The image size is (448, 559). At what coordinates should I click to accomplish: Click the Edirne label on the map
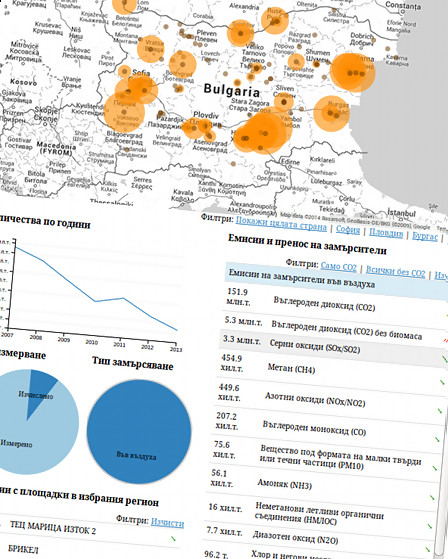[290, 162]
